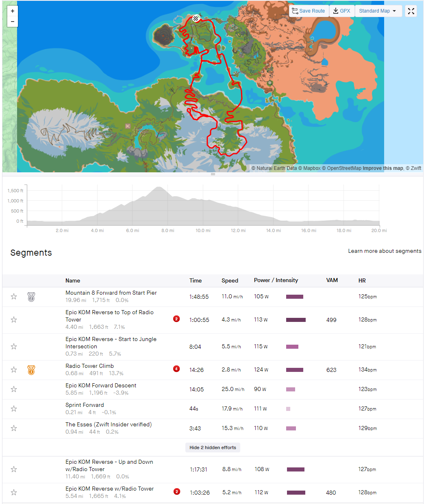
Task: Star Epic KOM Reverse to Top segment
Action: tap(14, 320)
